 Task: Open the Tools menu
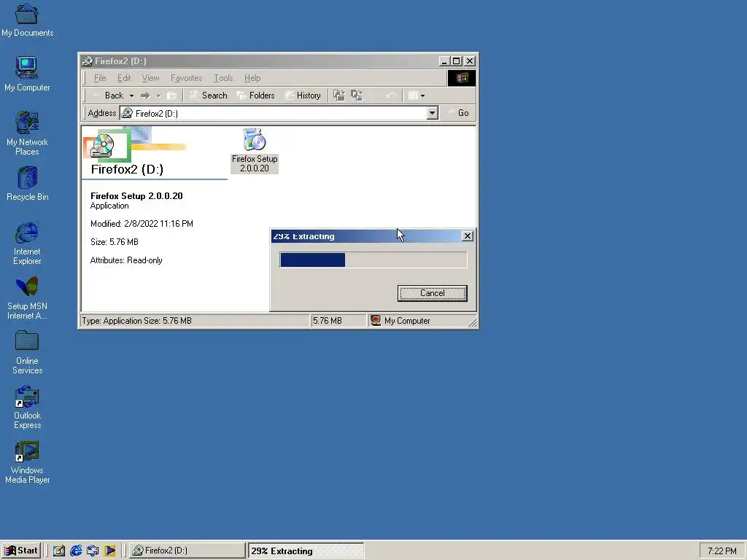(223, 78)
